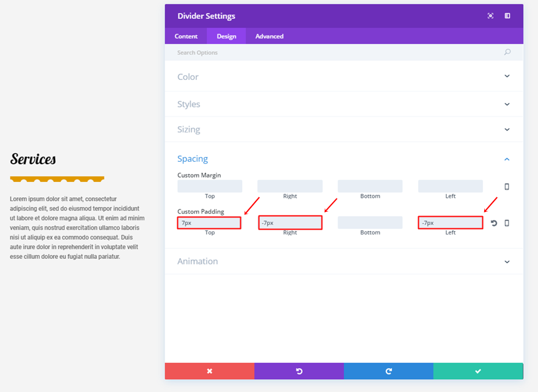Open the Advanced tab
Viewport: 538px width, 392px height.
click(269, 36)
